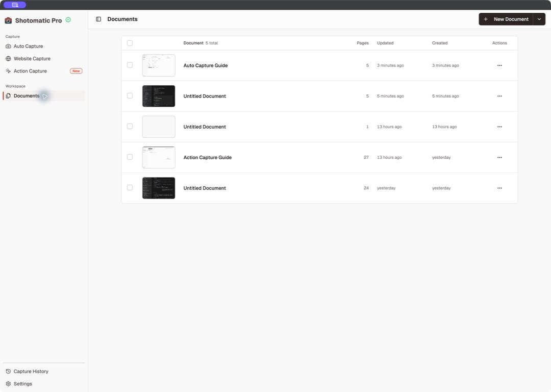The height and width of the screenshot is (392, 551).
Task: Open actions menu for Action Capture Guide
Action: tap(499, 157)
